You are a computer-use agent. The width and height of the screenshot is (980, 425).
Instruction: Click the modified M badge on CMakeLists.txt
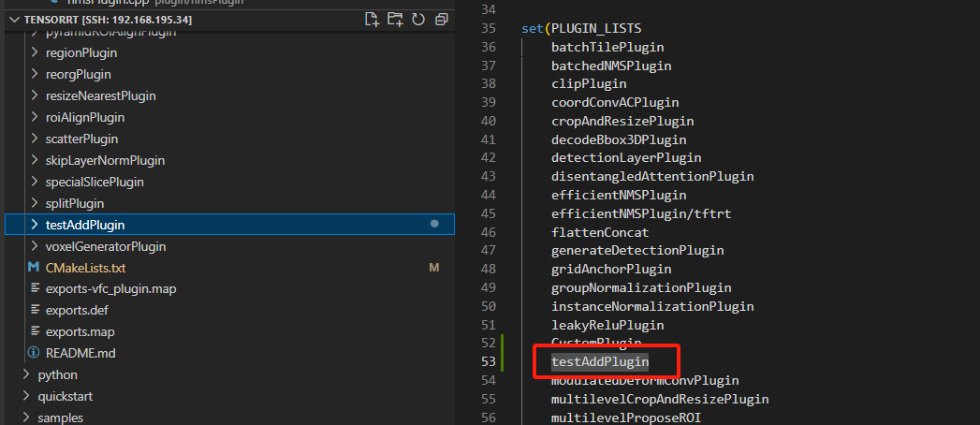(433, 268)
